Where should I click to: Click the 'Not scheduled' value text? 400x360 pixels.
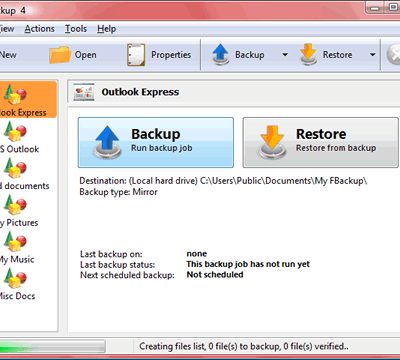[x=215, y=275]
